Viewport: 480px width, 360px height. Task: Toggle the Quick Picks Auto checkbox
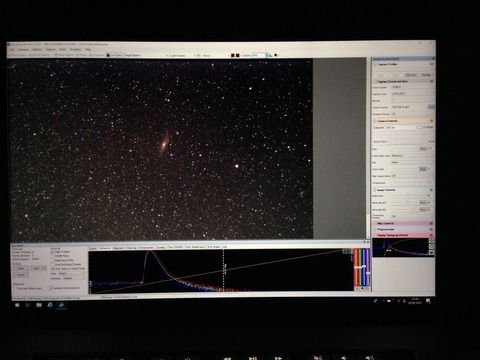point(427,141)
